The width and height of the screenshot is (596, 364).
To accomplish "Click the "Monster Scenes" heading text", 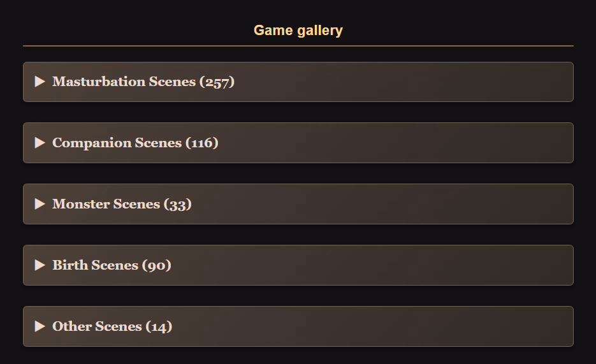I will click(106, 204).
